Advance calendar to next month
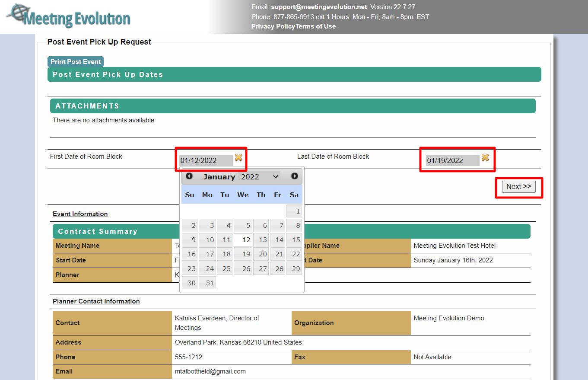 click(x=295, y=176)
